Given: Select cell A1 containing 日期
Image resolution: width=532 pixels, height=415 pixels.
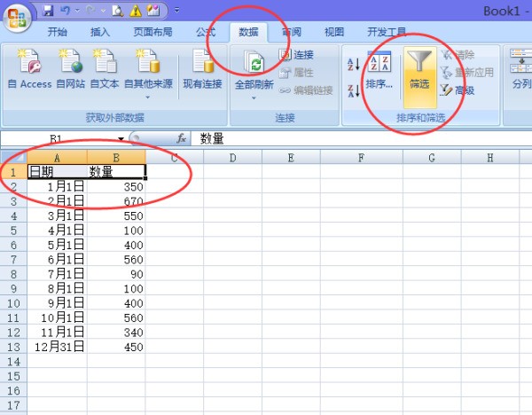Looking at the screenshot, I should pos(57,172).
